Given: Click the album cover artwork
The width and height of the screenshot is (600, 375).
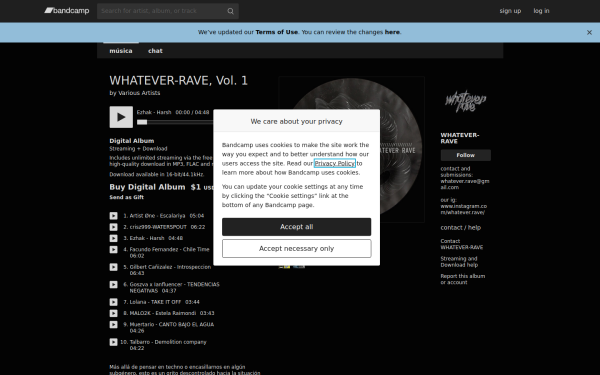Looking at the screenshot, I should click(351, 149).
